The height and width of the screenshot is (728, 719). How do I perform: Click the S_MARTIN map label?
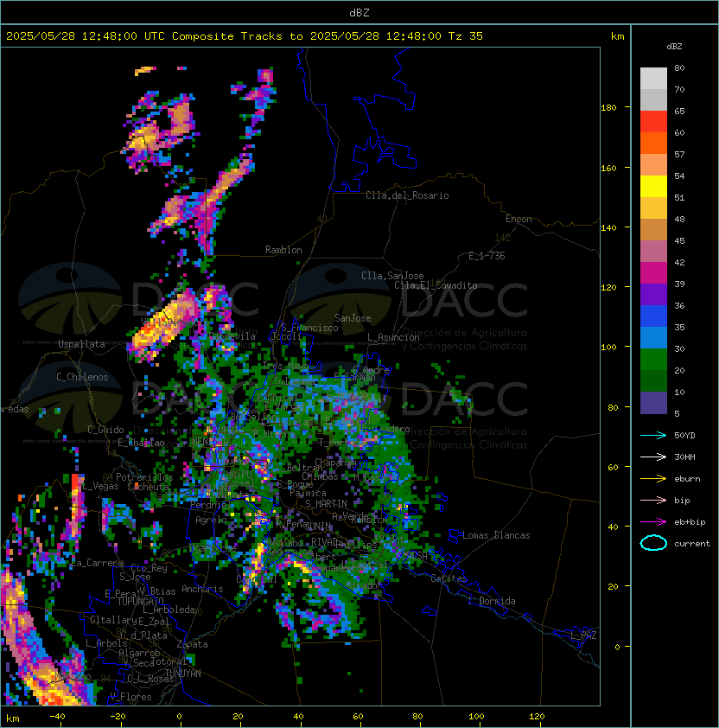coord(326,504)
